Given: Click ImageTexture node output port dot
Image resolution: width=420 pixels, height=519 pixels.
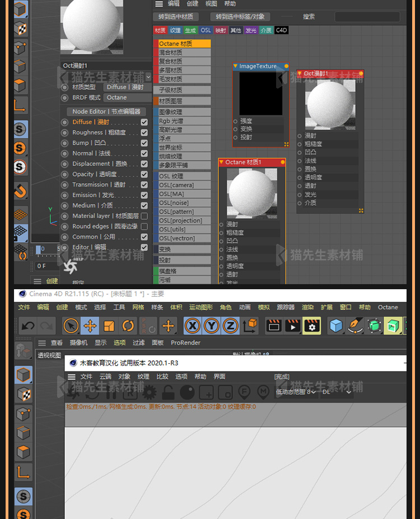Looking at the screenshot, I should tap(286, 66).
